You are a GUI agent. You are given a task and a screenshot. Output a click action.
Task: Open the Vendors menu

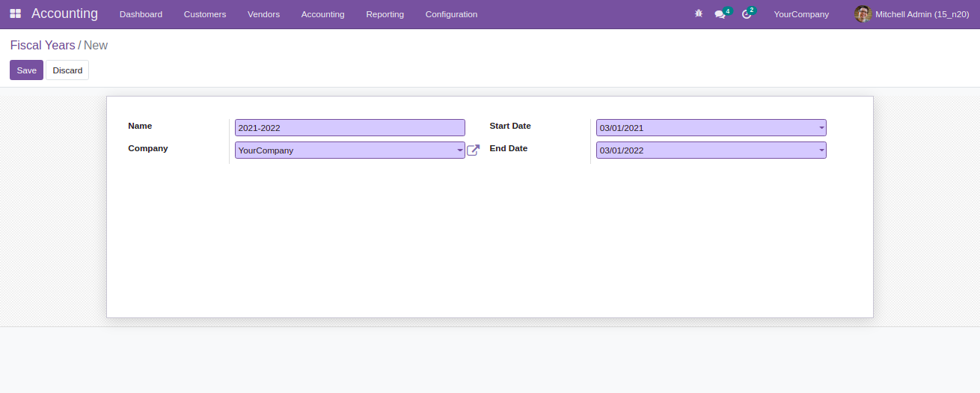[x=263, y=14]
